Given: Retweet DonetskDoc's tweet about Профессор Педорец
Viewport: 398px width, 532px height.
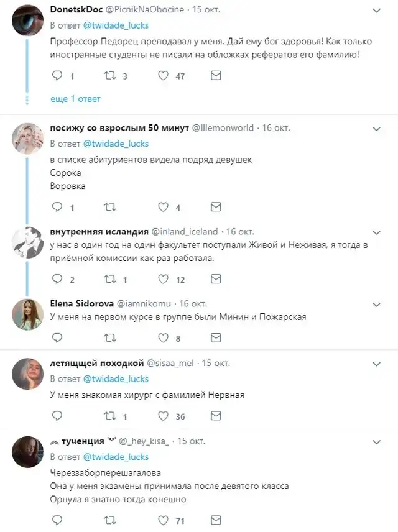Looking at the screenshot, I should coord(111,76).
